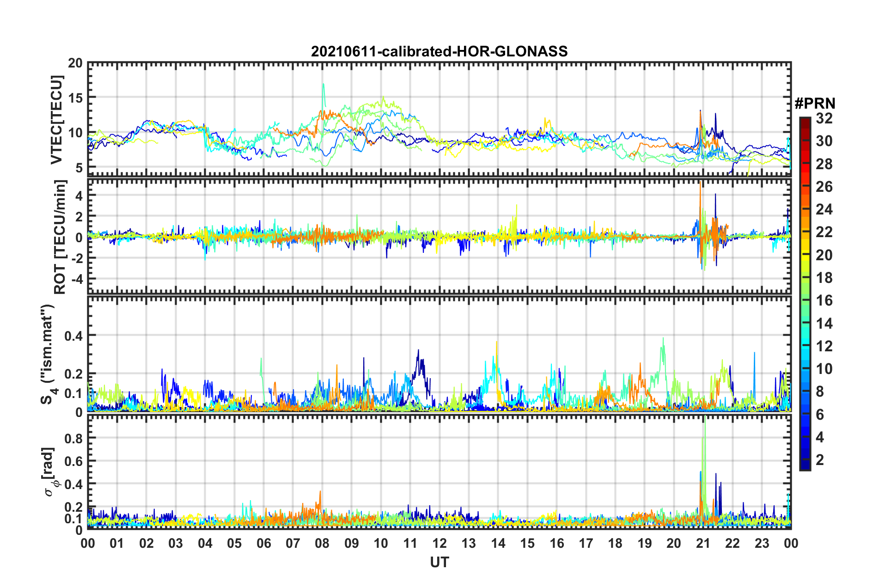
Task: Click the green S4 peak near 19:30 UT
Action: coord(663,340)
